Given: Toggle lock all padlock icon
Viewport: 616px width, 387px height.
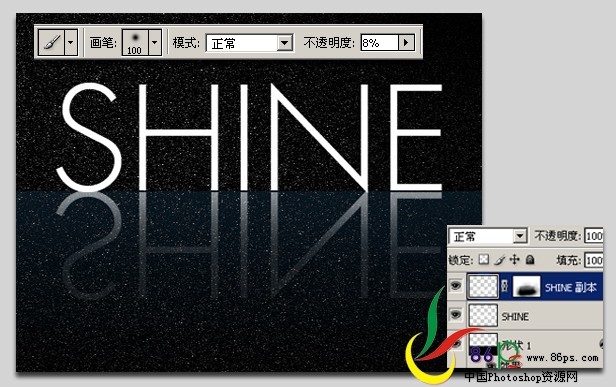Looking at the screenshot, I should tap(530, 260).
